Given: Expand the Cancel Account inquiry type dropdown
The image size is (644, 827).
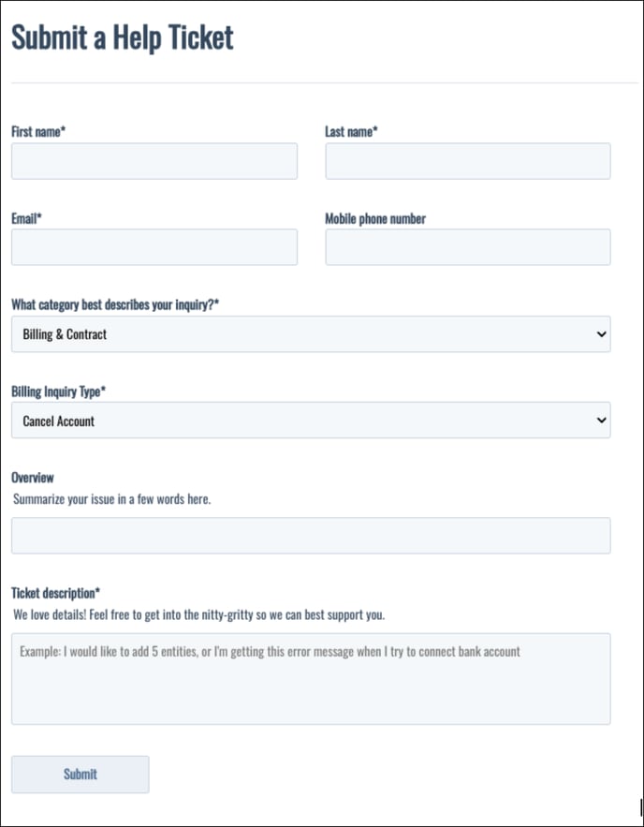Looking at the screenshot, I should 309,421.
